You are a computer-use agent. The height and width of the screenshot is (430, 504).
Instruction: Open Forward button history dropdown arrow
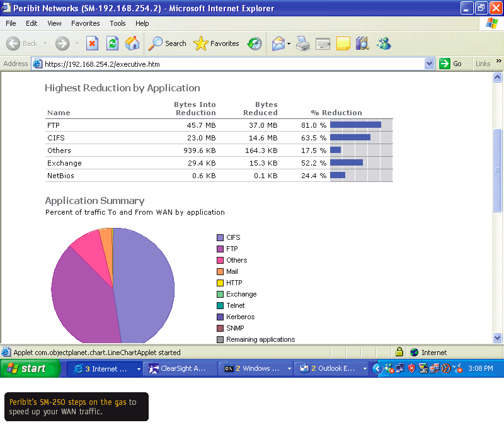coord(77,43)
